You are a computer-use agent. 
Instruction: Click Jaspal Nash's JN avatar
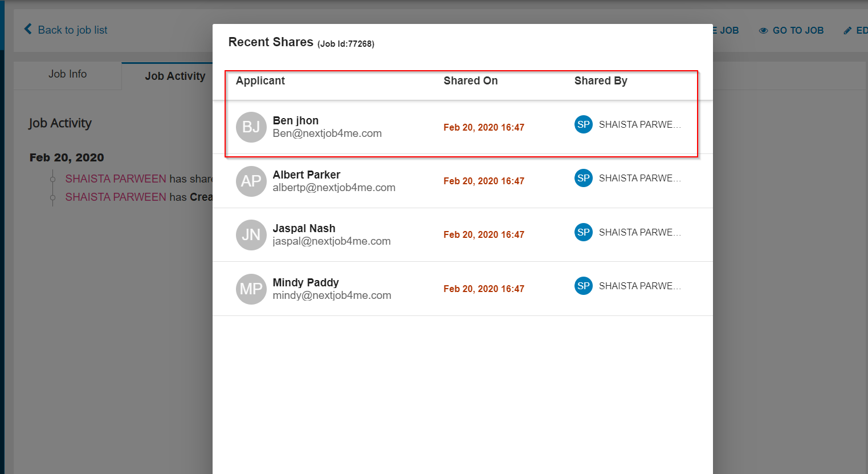tap(251, 234)
